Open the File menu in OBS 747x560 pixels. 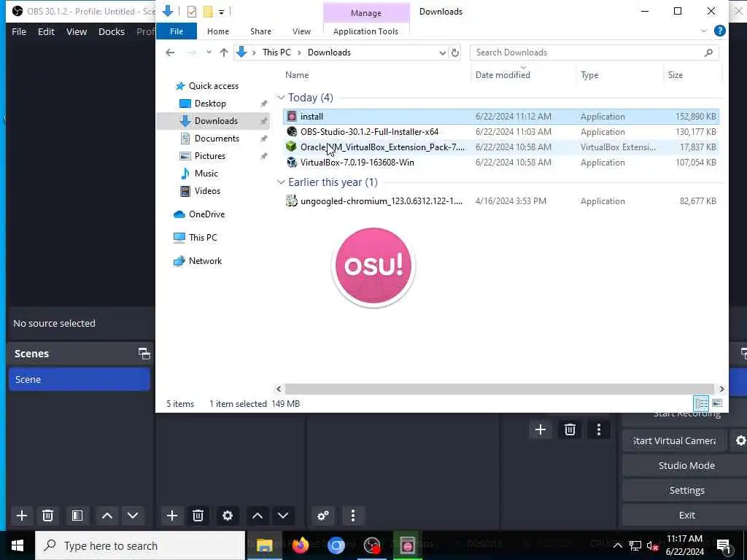(19, 31)
